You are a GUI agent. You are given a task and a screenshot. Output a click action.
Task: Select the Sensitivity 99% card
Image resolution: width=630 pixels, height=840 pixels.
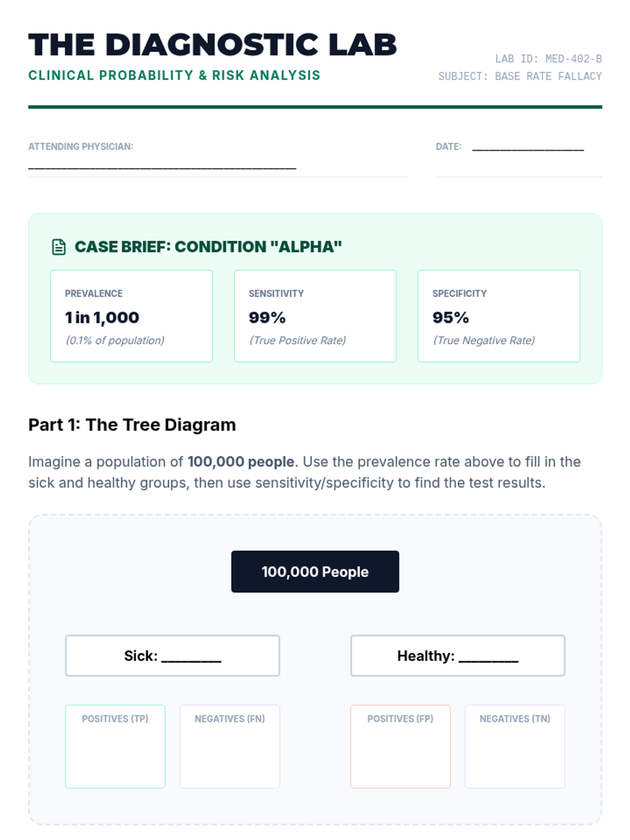click(315, 316)
